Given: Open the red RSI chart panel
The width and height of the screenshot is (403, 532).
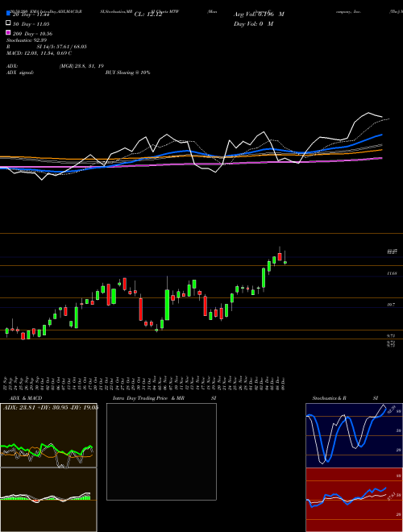Looking at the screenshot, I should (354, 500).
